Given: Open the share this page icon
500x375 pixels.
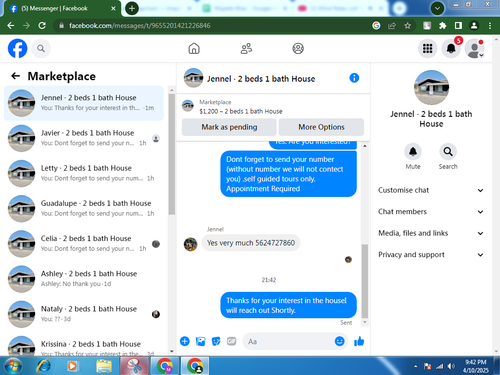Looking at the screenshot, I should (392, 26).
